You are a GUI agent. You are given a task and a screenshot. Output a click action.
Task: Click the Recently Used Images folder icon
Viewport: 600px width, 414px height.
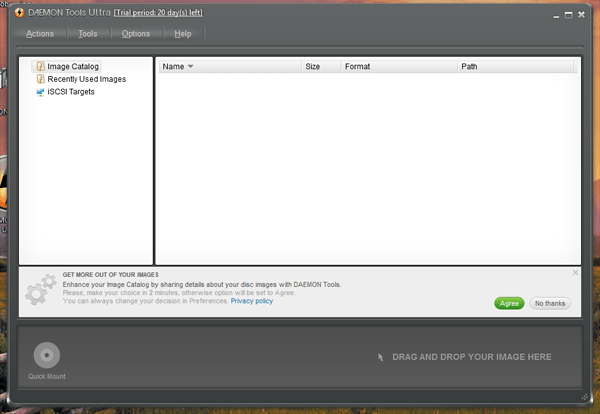click(41, 79)
